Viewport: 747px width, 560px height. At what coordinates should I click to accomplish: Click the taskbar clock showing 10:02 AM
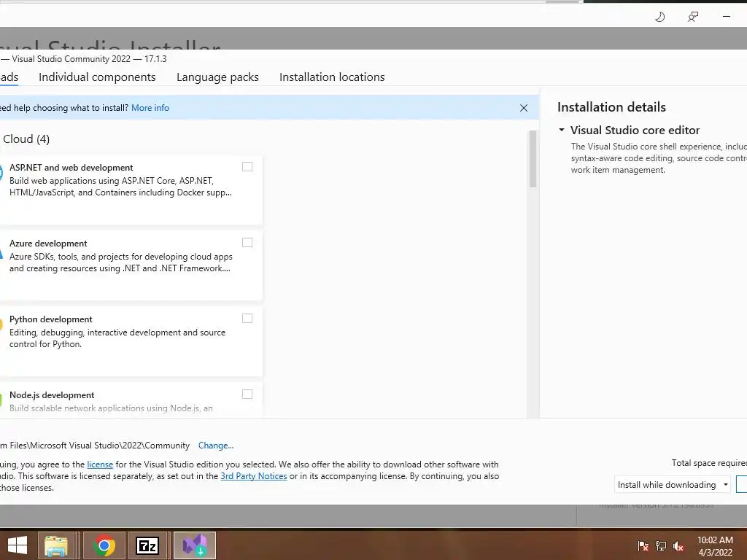(x=715, y=545)
